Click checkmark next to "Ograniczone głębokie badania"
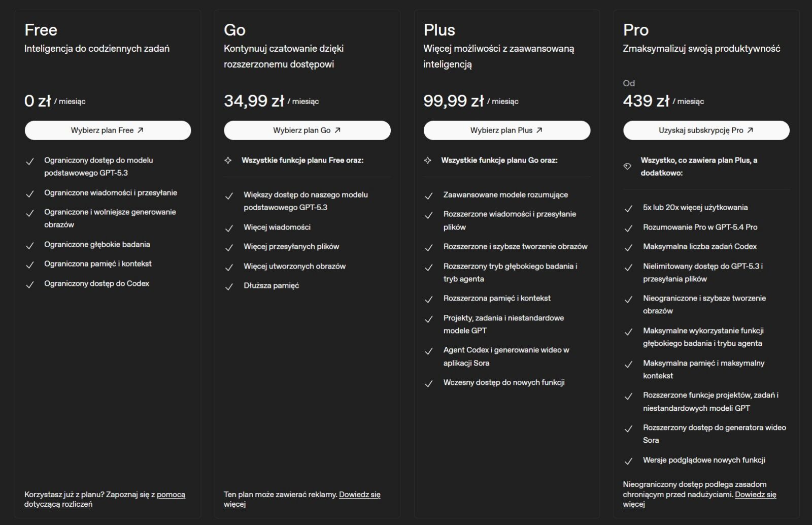Screen dimensions: 812x525 click(30, 245)
